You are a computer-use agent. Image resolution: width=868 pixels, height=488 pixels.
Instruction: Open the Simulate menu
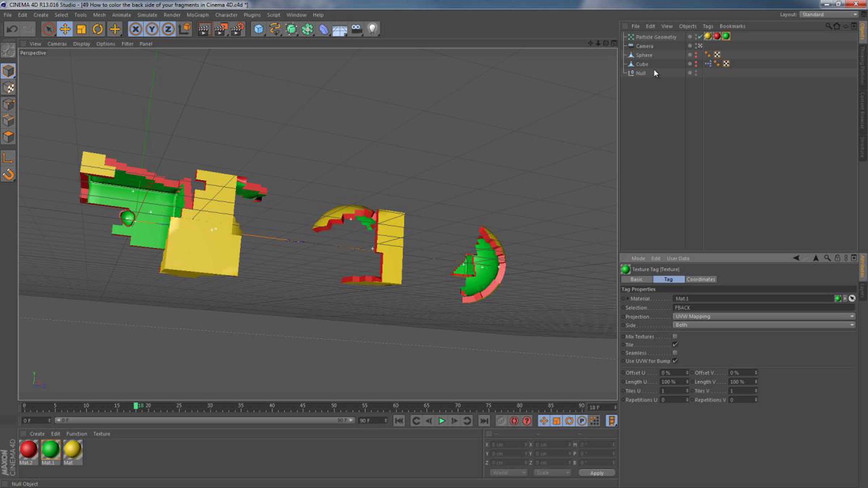coord(147,15)
